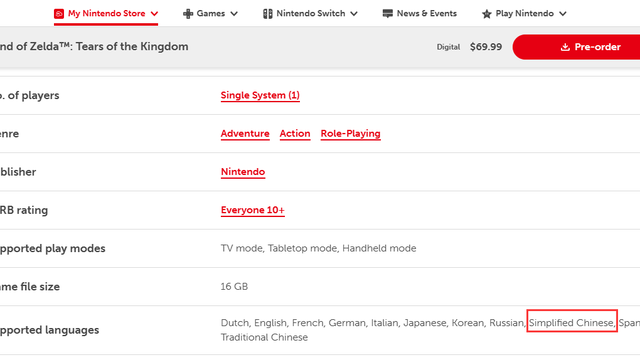Click the Italian language entry
640x360 pixels.
click(384, 323)
